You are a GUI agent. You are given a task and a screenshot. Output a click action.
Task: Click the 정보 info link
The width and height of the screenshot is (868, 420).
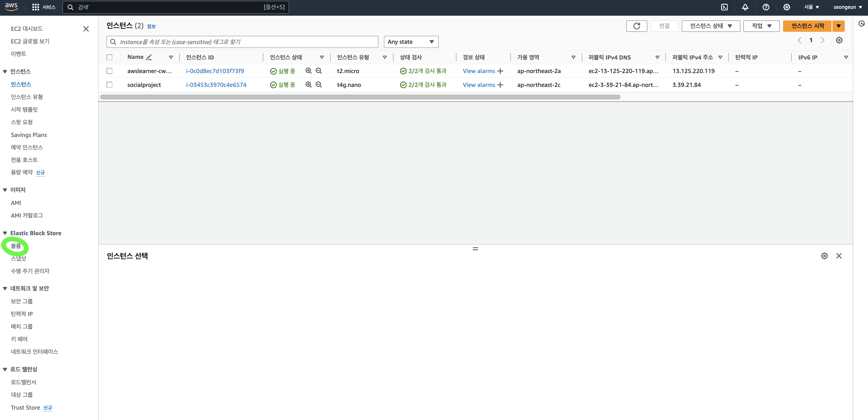[151, 26]
